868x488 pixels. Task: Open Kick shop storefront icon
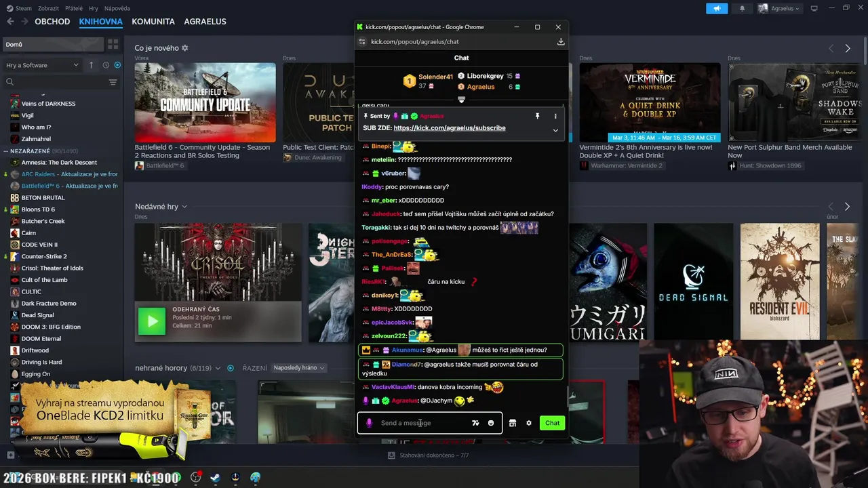pos(513,423)
